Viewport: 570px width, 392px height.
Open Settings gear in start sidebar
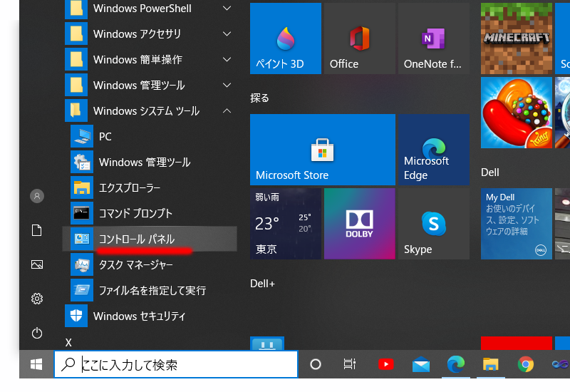point(37,299)
